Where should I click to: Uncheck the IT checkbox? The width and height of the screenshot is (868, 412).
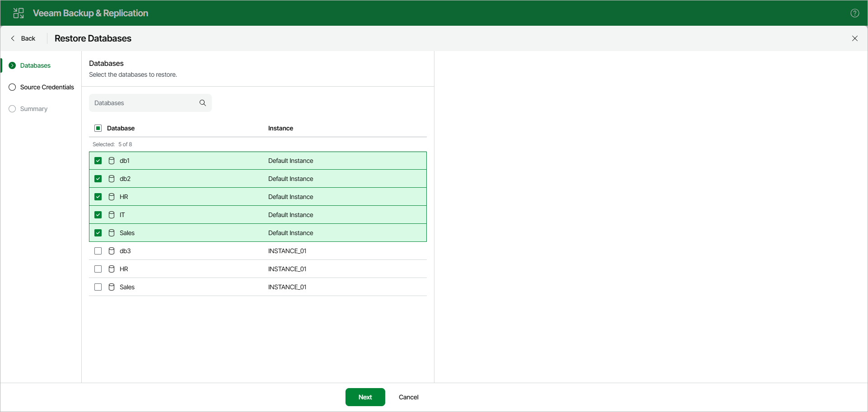coord(98,215)
